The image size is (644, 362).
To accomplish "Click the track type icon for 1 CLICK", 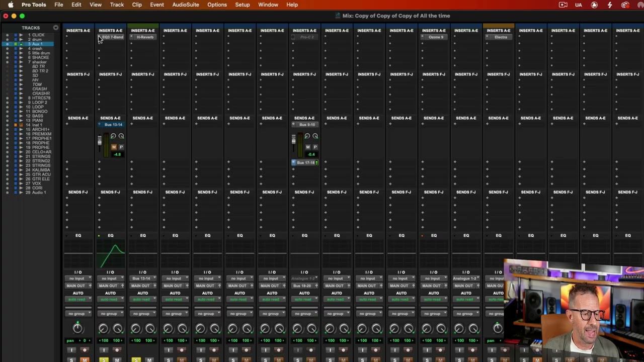I will pos(21,35).
